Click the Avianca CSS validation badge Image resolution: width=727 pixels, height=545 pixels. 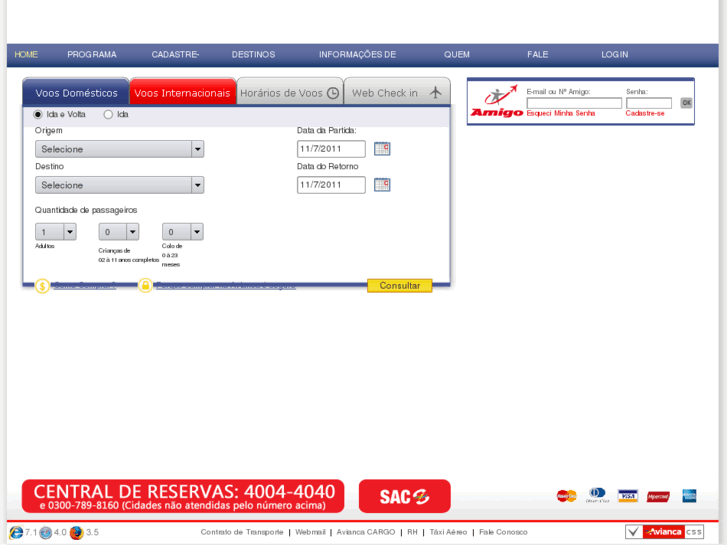pos(664,532)
